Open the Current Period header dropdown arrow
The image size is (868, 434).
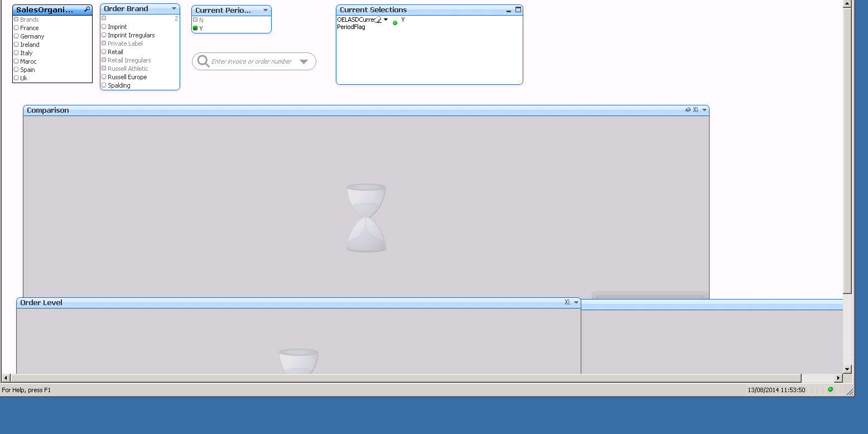[266, 10]
